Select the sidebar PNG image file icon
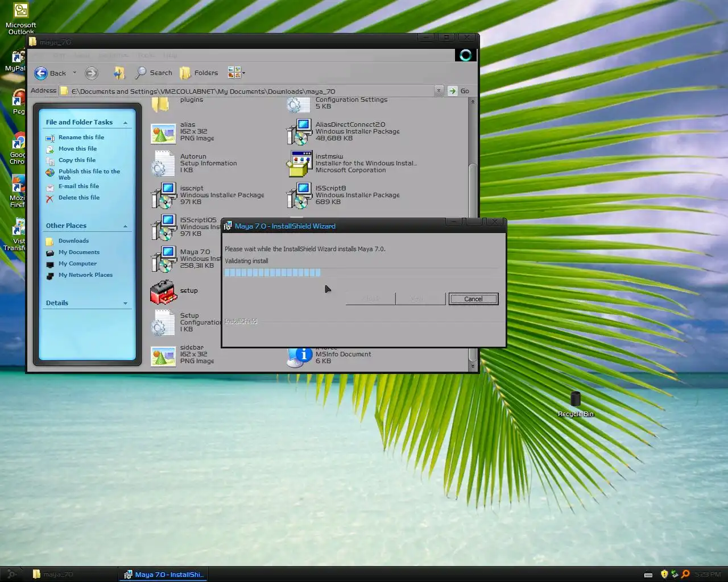The width and height of the screenshot is (728, 582). click(163, 356)
